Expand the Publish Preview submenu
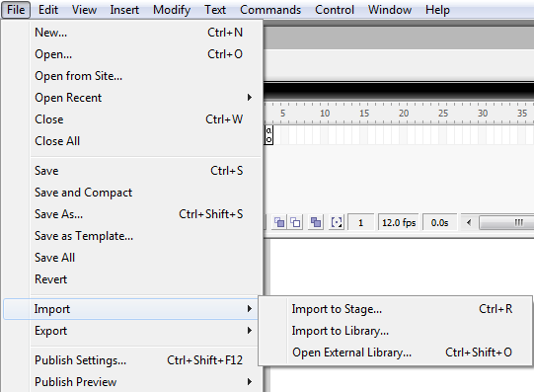 click(x=143, y=382)
